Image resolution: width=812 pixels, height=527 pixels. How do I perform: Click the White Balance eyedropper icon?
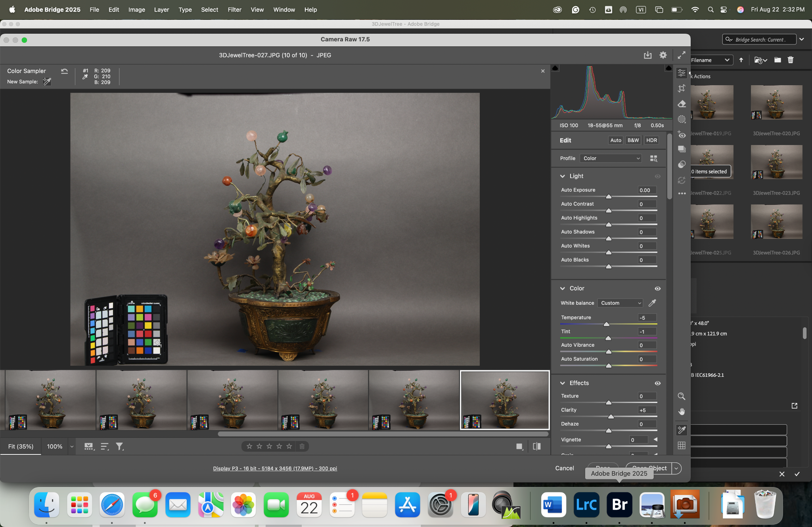[652, 303]
